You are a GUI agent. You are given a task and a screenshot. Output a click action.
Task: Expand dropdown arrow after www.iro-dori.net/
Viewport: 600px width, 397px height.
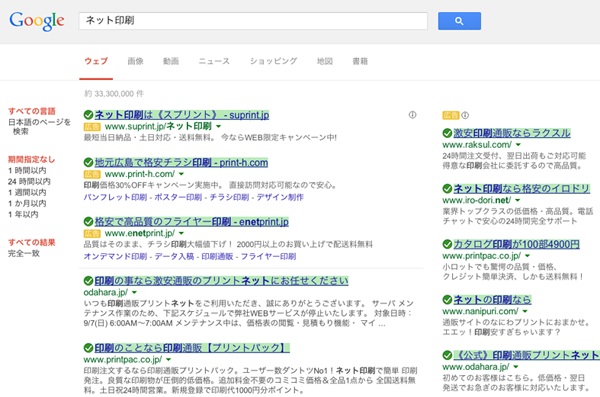[517, 200]
